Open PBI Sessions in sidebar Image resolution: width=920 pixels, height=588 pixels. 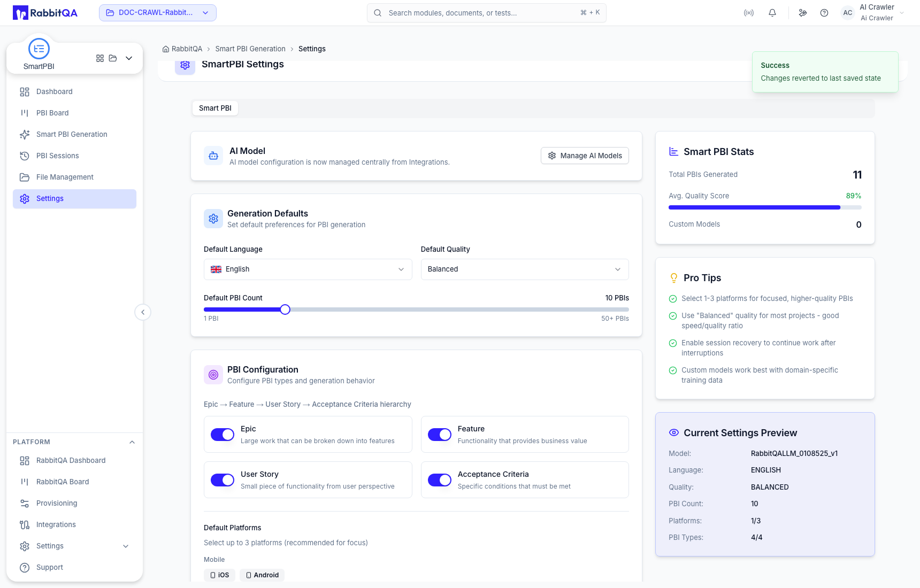(x=74, y=156)
